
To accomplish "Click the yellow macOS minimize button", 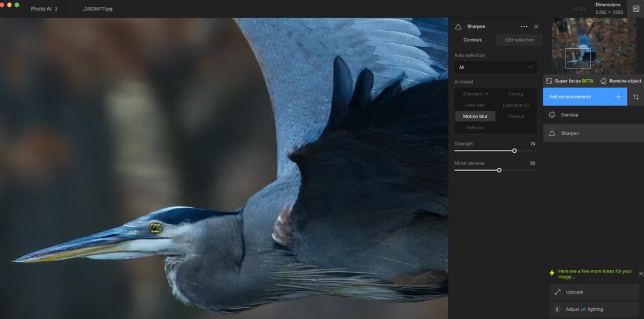I will coord(9,5).
